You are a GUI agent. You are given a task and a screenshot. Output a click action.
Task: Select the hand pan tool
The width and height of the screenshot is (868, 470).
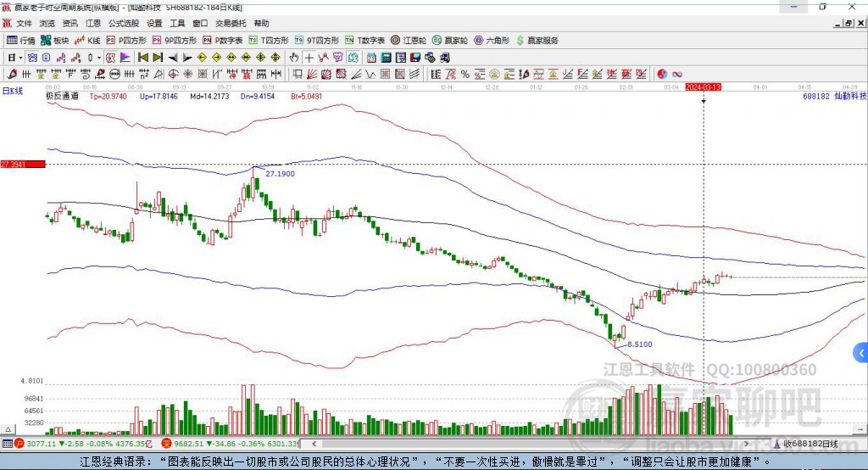[x=294, y=58]
